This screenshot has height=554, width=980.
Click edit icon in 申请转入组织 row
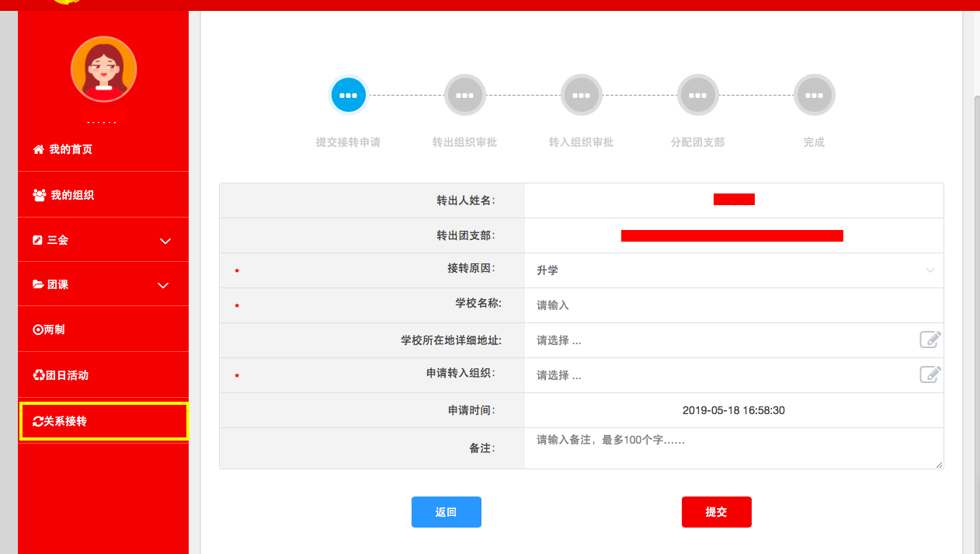[930, 375]
